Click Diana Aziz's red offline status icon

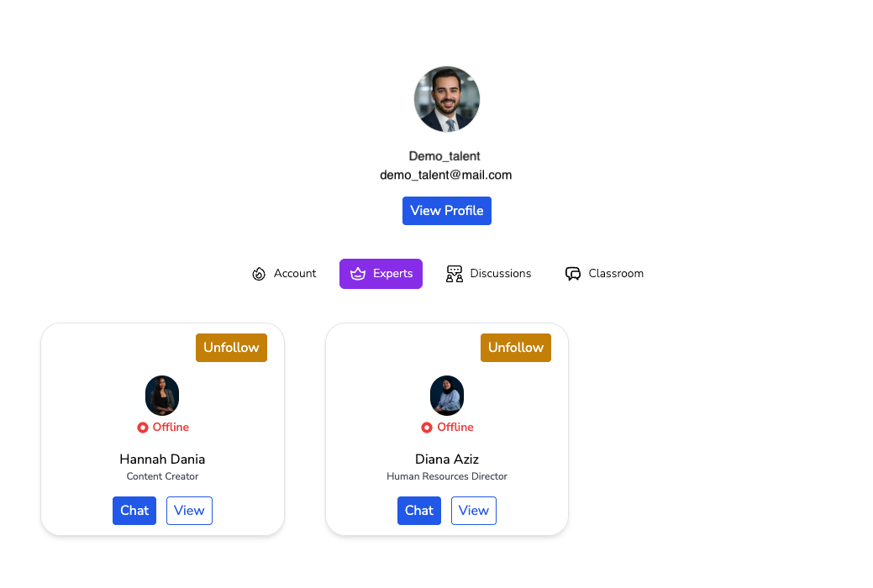pos(427,428)
